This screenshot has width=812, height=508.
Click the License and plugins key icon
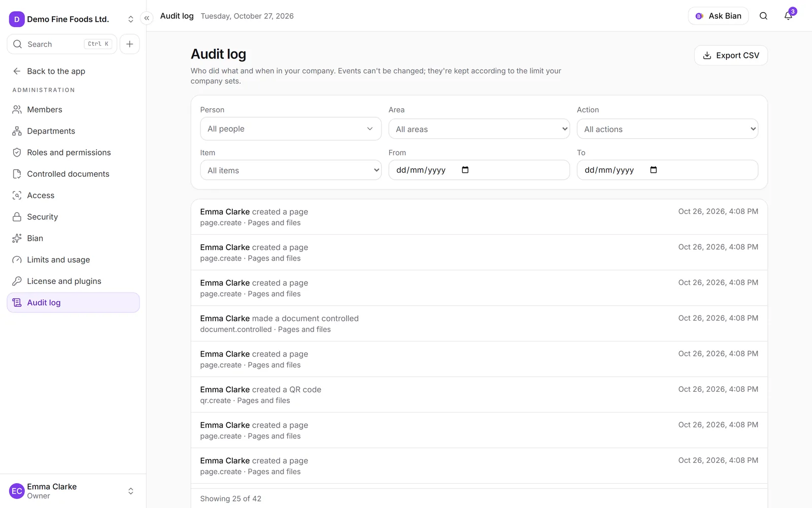coord(17,281)
